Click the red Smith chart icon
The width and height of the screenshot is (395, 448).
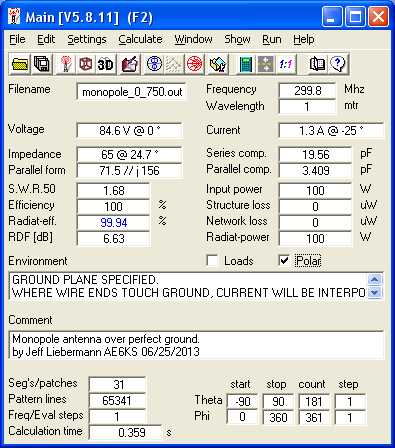click(x=194, y=63)
